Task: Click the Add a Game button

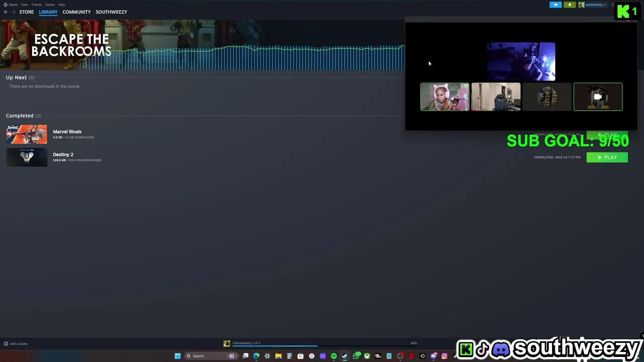Action: pos(16,344)
